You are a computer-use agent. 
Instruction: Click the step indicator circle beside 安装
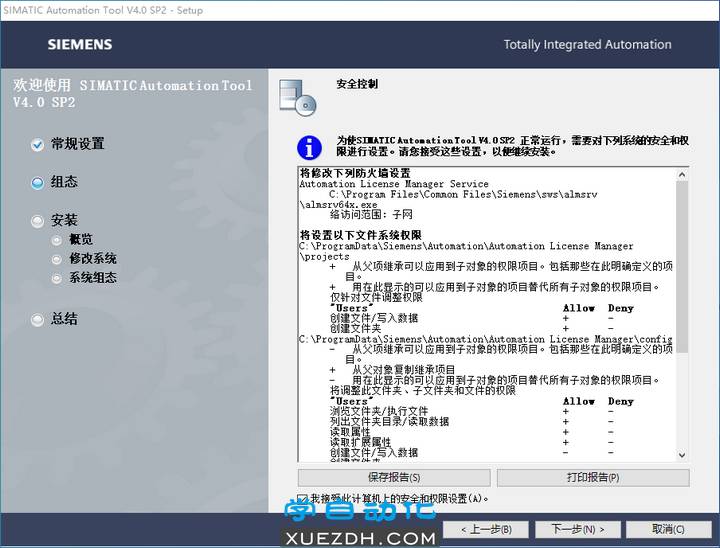click(x=37, y=221)
